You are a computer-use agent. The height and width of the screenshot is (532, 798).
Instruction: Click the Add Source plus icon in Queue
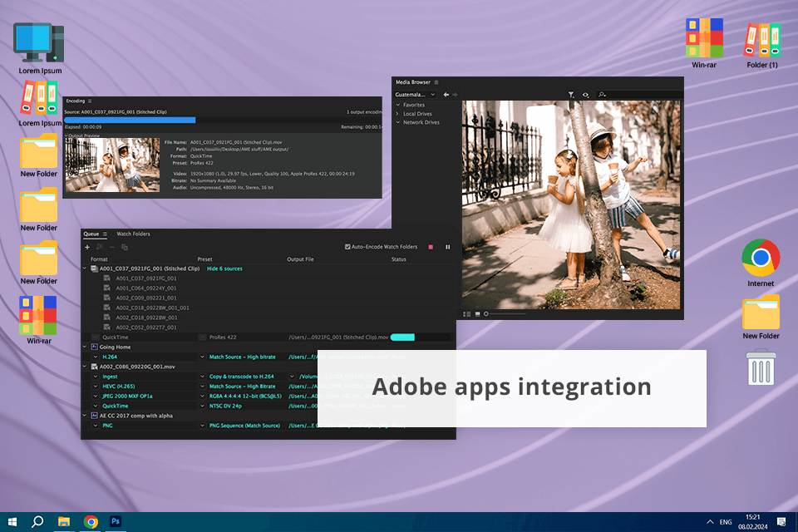(x=87, y=247)
